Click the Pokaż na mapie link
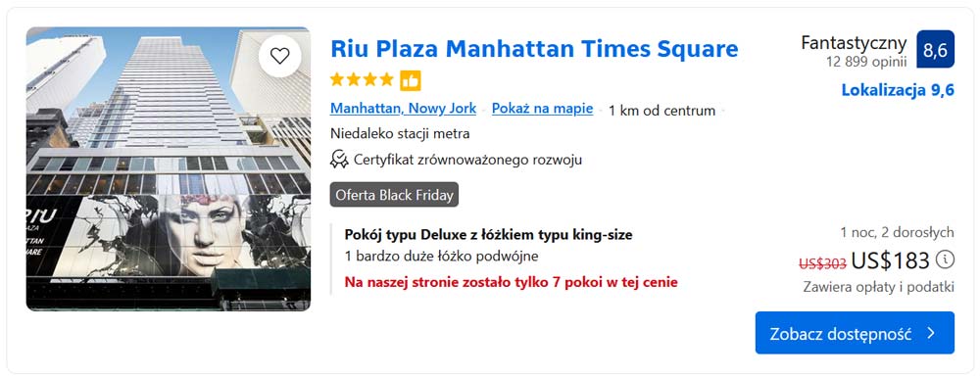This screenshot has width=980, height=377. pos(543,109)
